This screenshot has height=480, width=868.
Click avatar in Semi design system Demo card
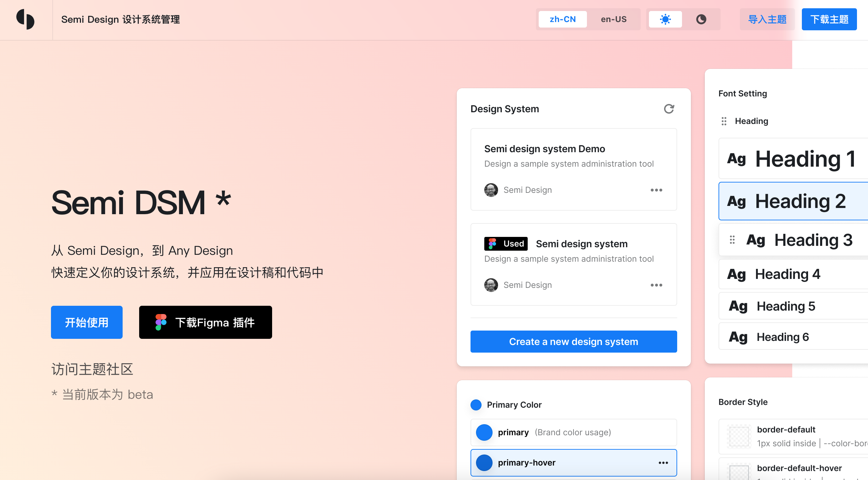(491, 190)
